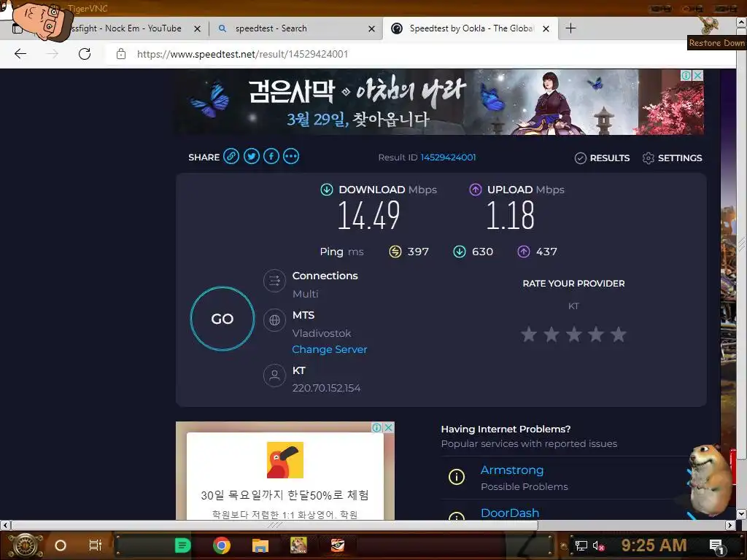
Task: Click top banner ad info icon
Action: click(x=686, y=75)
